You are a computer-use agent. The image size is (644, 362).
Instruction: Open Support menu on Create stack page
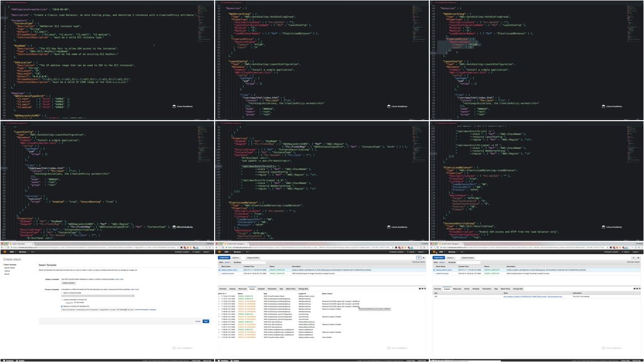tap(206, 252)
